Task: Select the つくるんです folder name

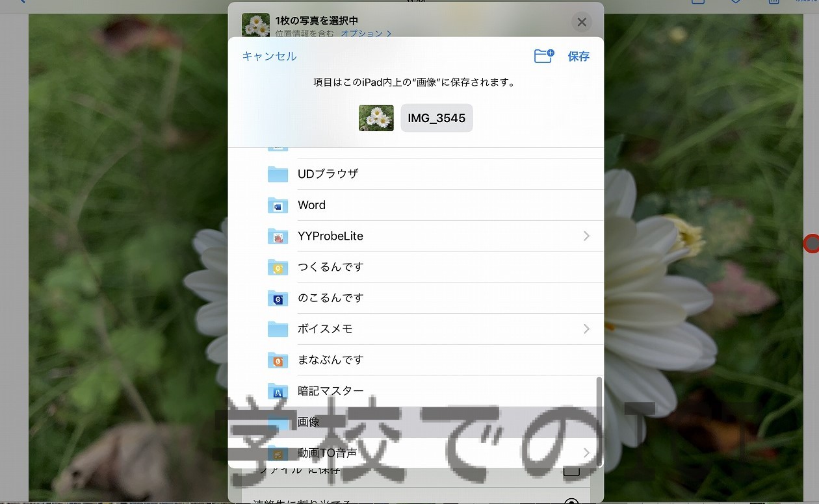Action: coord(330,267)
